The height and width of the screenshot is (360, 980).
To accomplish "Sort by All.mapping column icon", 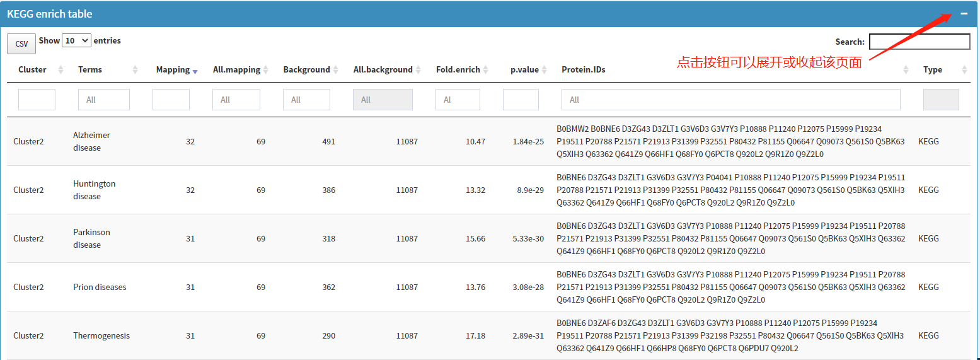I will [x=265, y=70].
